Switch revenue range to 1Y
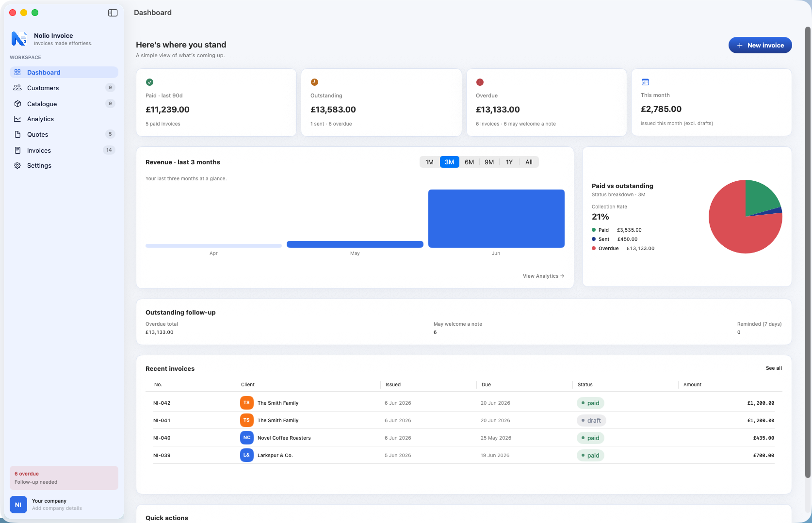Image resolution: width=812 pixels, height=523 pixels. (x=509, y=162)
